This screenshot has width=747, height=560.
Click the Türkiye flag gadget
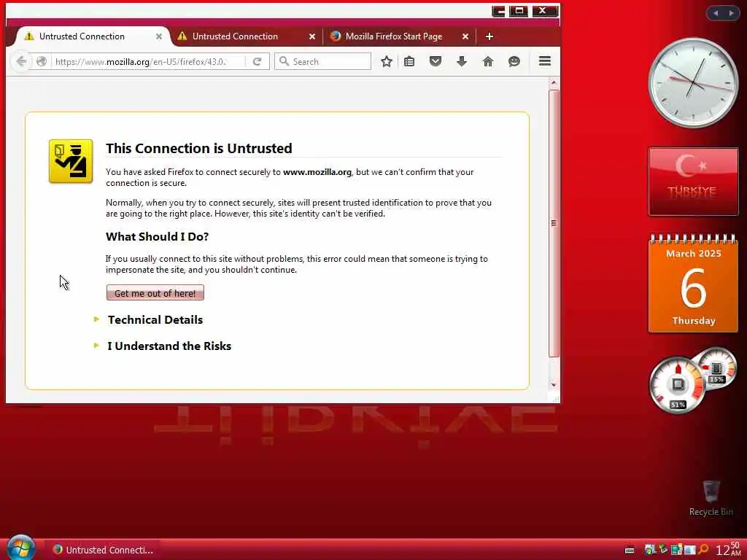[x=693, y=182]
